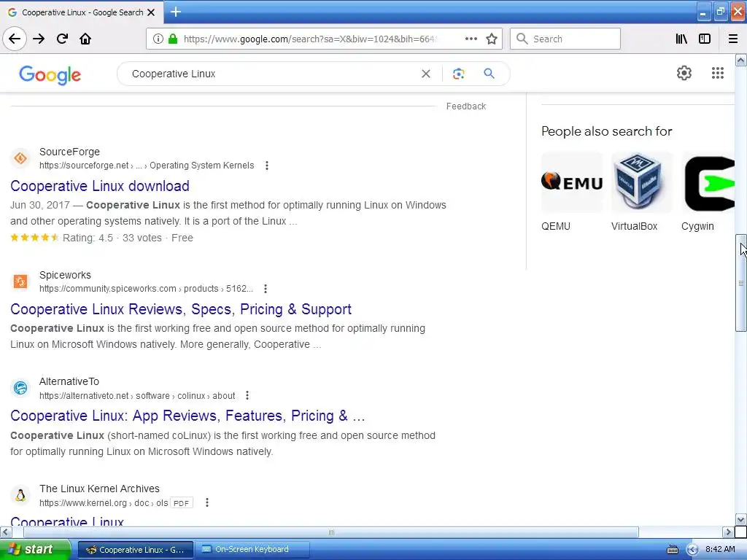The height and width of the screenshot is (560, 747).
Task: Go back with the browser back arrow
Action: click(15, 39)
